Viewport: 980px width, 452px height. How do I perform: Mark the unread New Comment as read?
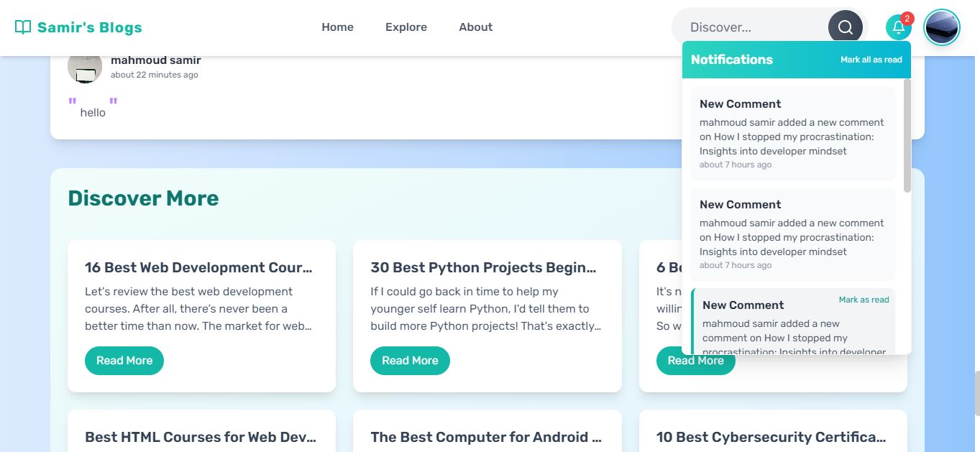pos(864,300)
